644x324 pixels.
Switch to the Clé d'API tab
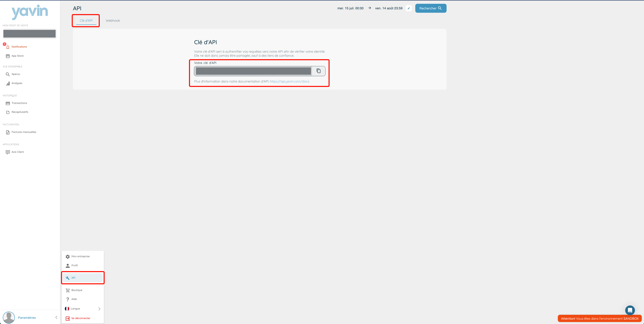tap(86, 21)
